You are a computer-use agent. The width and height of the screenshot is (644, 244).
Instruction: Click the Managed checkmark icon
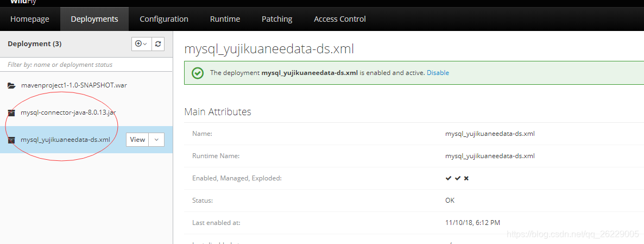[x=458, y=178]
